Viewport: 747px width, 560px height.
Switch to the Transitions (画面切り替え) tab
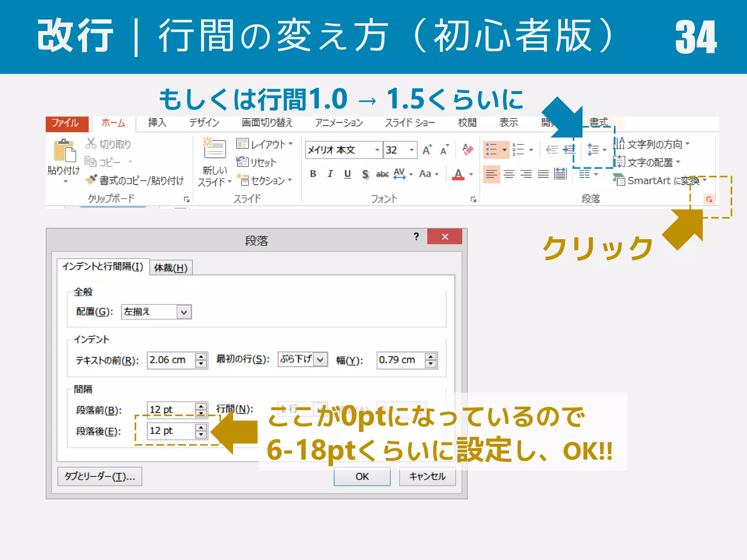pyautogui.click(x=267, y=123)
